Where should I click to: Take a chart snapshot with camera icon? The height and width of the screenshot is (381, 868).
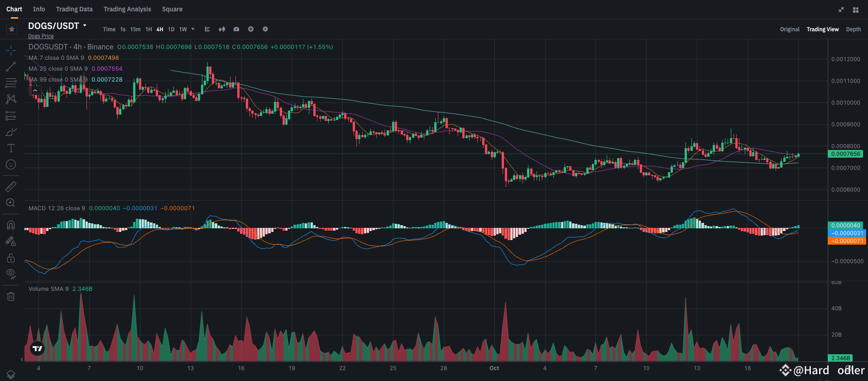236,29
